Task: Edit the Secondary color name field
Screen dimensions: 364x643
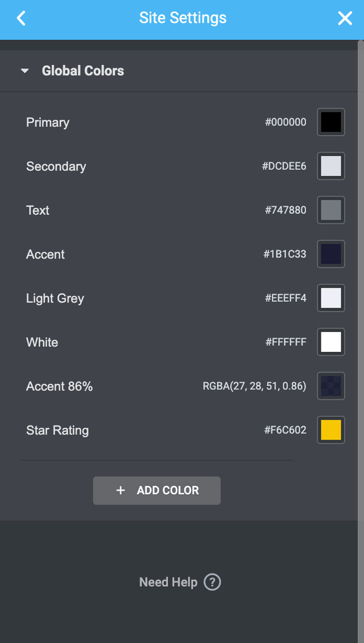Action: 56,166
